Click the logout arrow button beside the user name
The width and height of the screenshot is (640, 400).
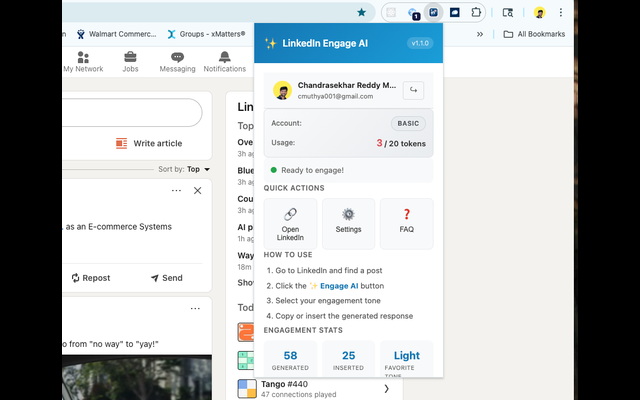click(413, 90)
